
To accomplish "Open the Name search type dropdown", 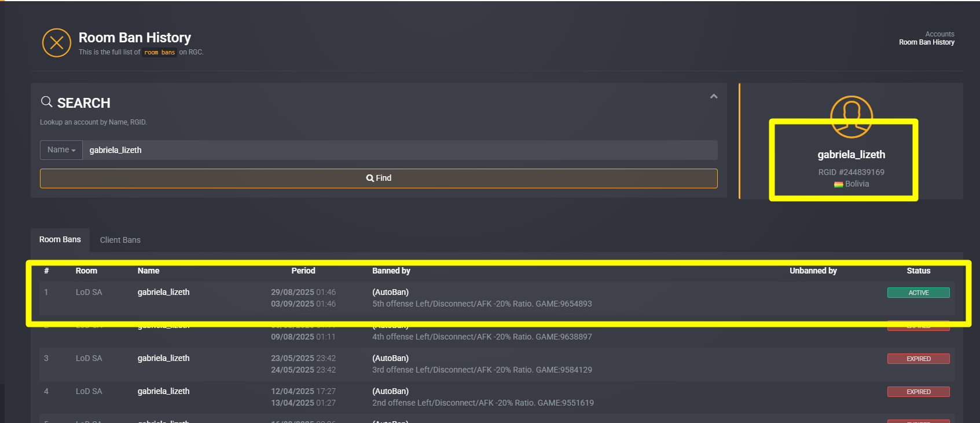I will point(61,150).
